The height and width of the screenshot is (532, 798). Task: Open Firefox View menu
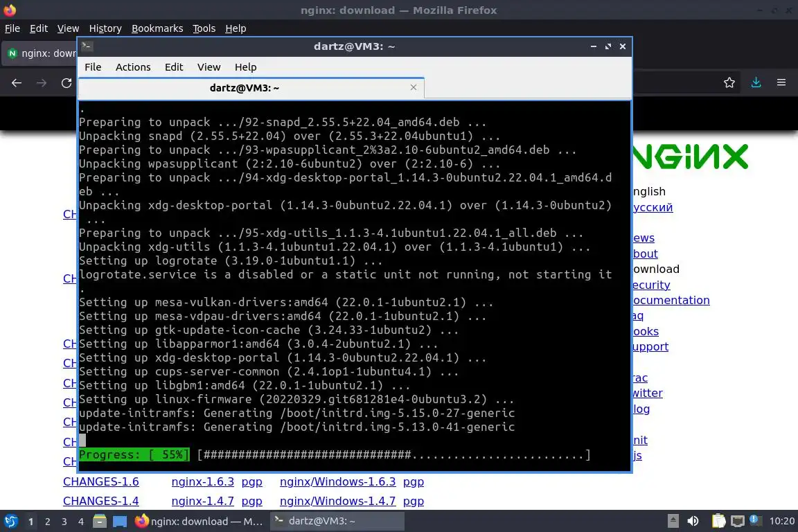click(x=68, y=28)
